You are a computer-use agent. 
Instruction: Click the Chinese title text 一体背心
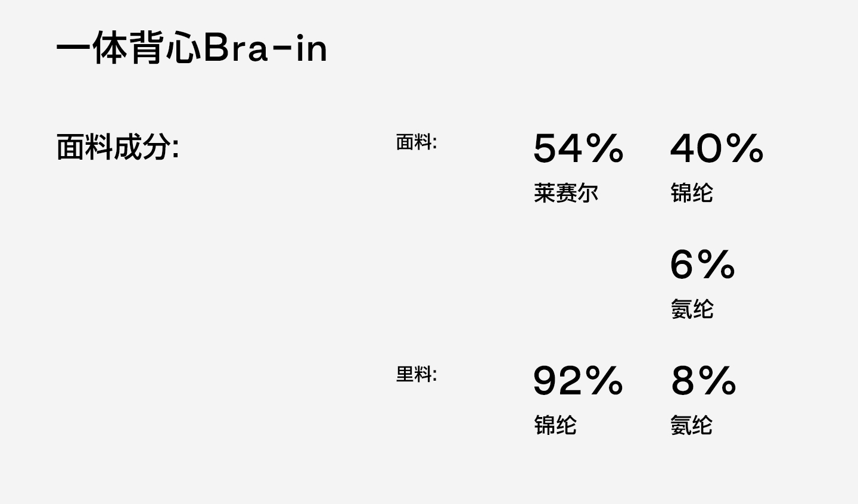[129, 48]
